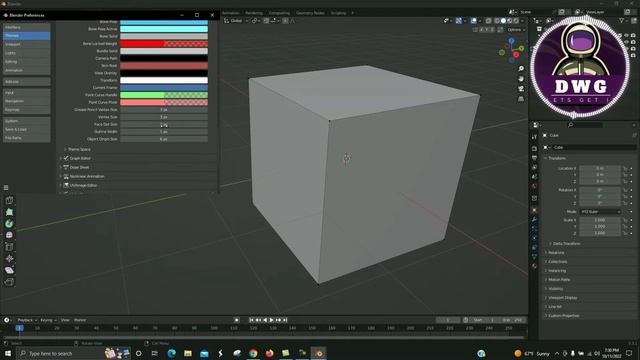Toggle Z axis mirror button
The height and width of the screenshot is (360, 640).
click(493, 30)
